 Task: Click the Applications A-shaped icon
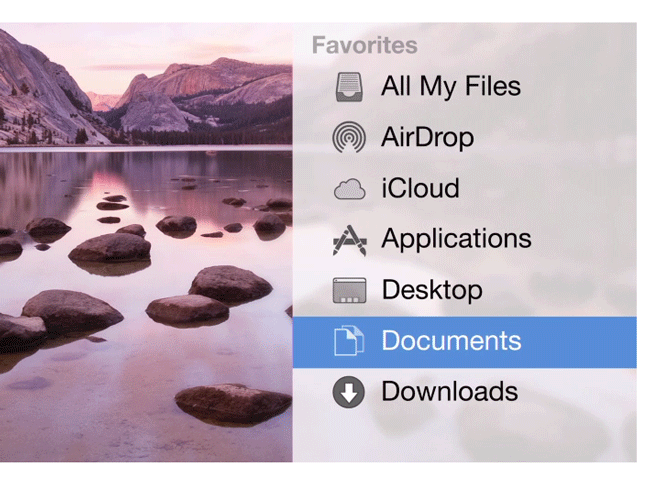click(349, 240)
